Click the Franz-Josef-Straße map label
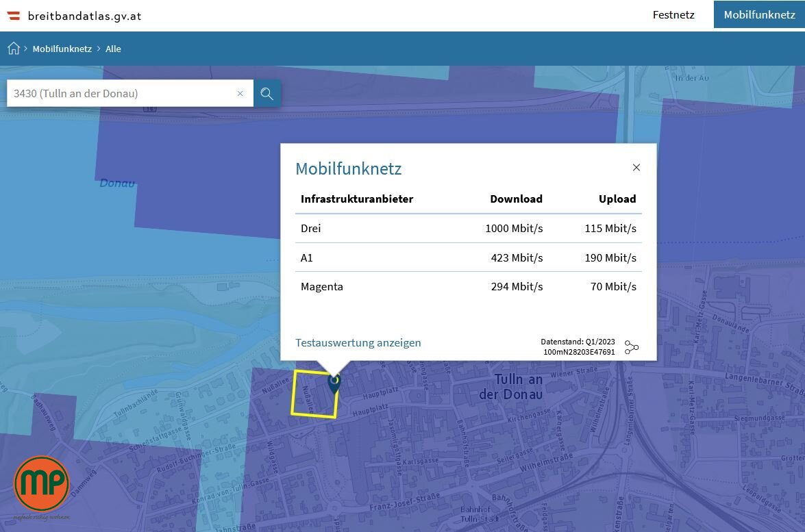 point(404,502)
